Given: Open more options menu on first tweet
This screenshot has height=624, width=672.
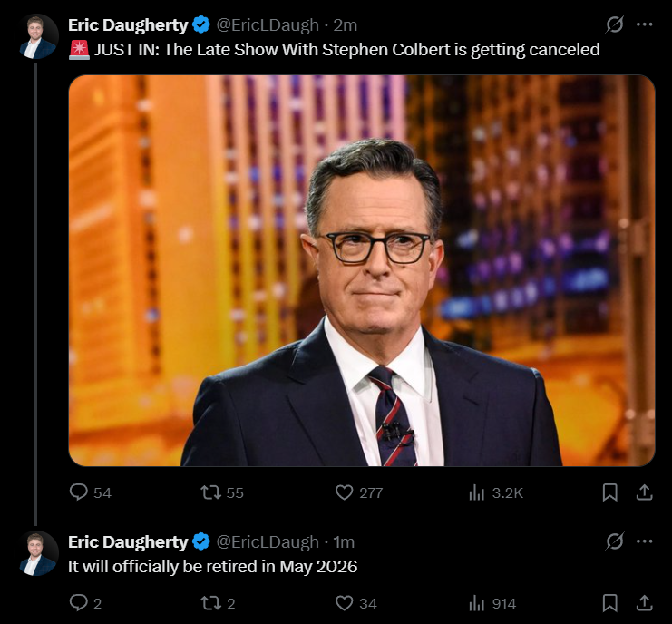Looking at the screenshot, I should pyautogui.click(x=644, y=24).
